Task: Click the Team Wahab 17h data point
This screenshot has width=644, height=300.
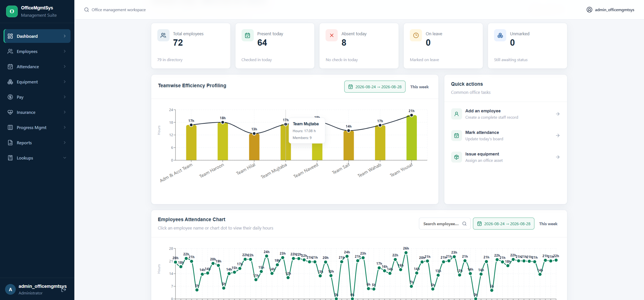Action: point(380,125)
